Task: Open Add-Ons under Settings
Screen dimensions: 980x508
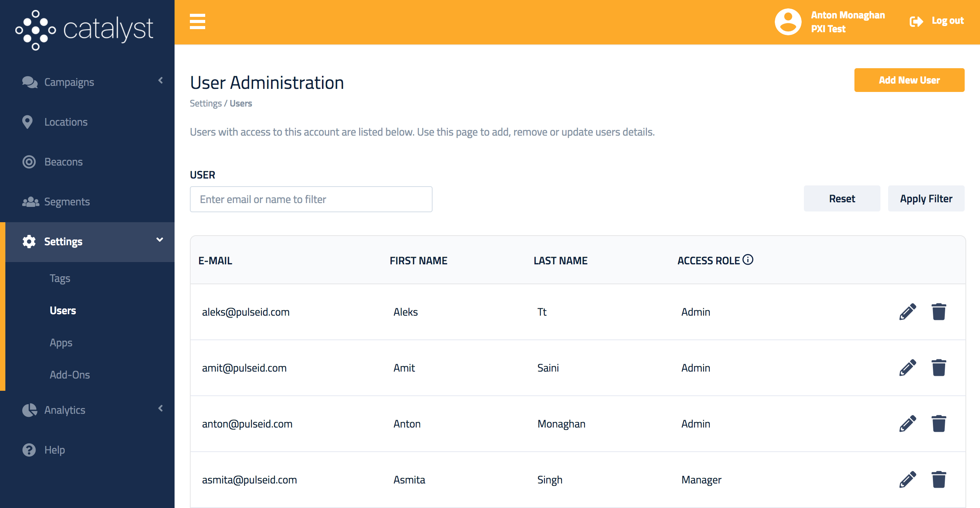Action: click(x=70, y=375)
